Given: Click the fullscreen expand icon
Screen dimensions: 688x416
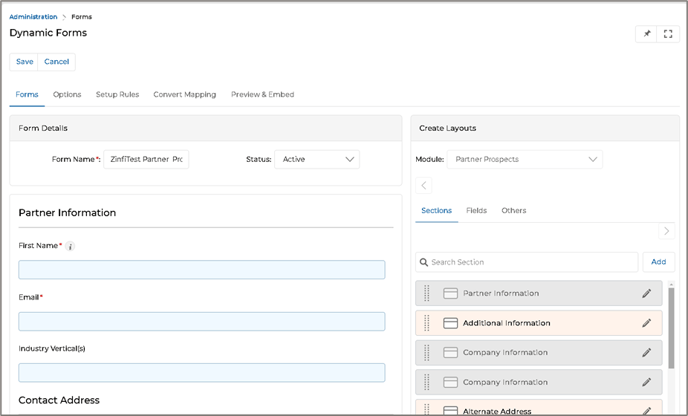Looking at the screenshot, I should [x=668, y=34].
